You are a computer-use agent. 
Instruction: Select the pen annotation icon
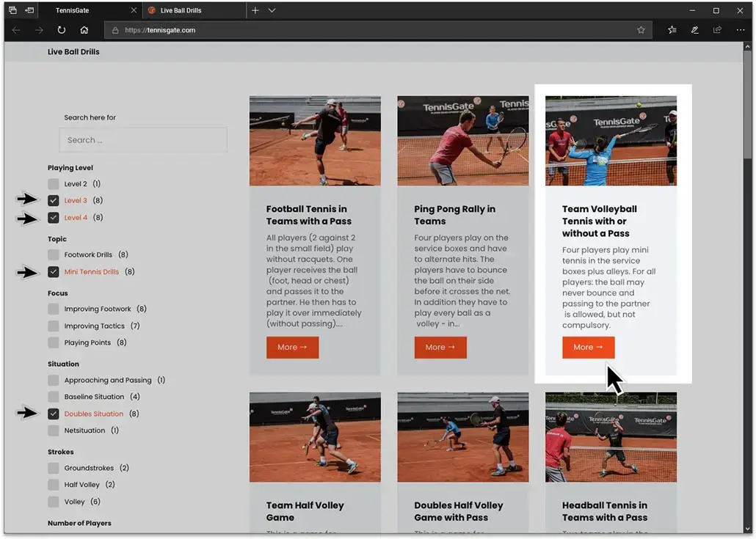(x=694, y=30)
